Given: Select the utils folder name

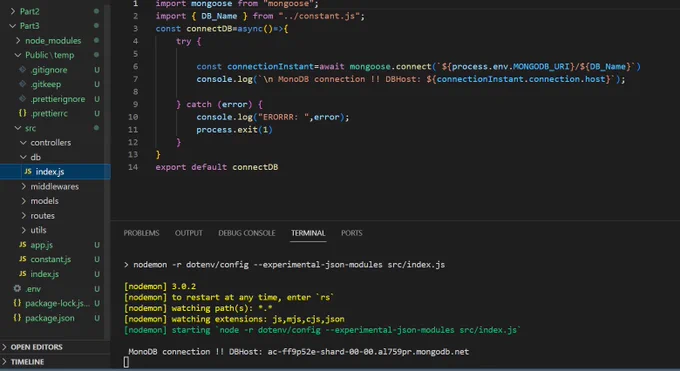Looking at the screenshot, I should (x=38, y=230).
